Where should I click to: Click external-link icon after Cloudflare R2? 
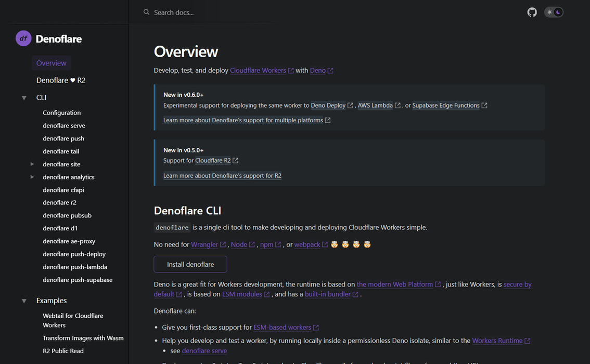click(236, 161)
